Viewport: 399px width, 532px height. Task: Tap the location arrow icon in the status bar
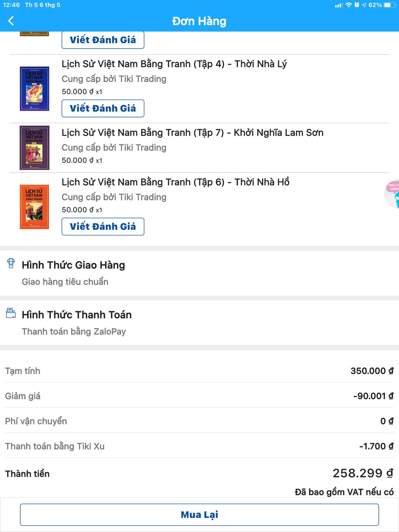click(x=365, y=5)
